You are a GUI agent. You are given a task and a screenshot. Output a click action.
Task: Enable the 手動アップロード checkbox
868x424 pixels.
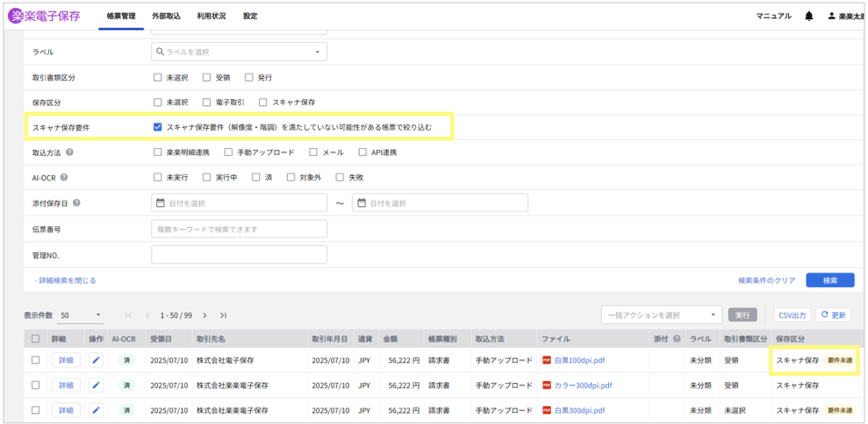[x=229, y=153]
